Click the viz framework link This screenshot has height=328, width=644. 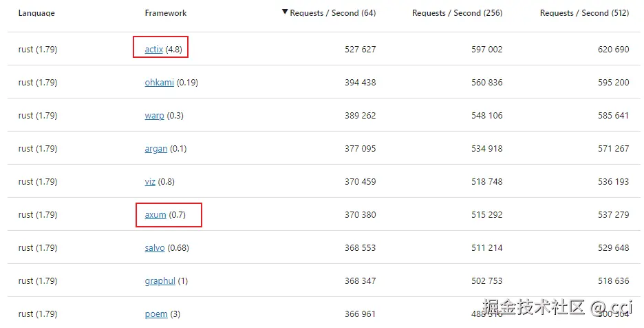pos(150,181)
